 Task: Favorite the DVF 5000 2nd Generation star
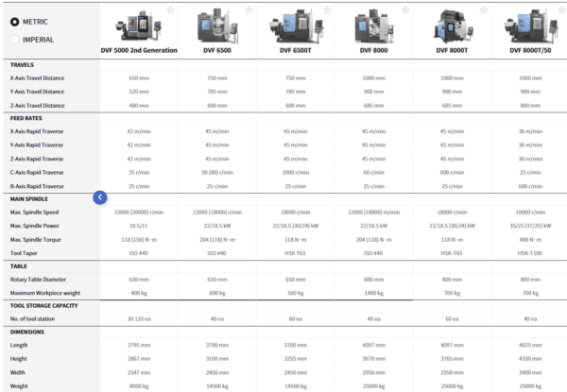[x=171, y=9]
